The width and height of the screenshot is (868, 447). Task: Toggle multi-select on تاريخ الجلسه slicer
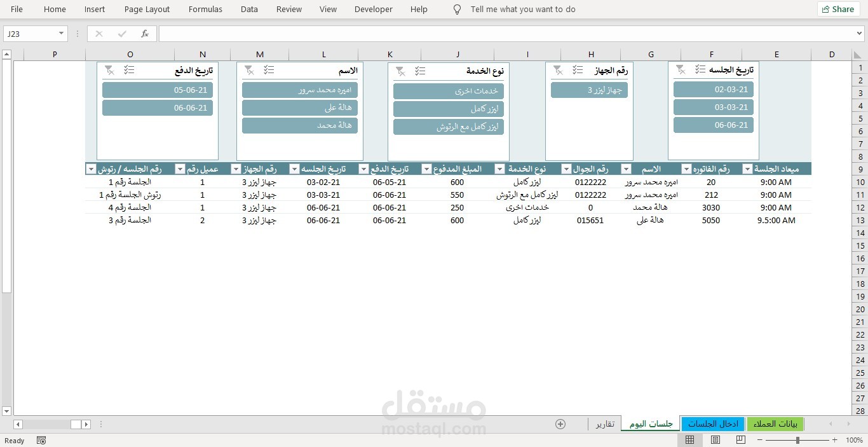pyautogui.click(x=700, y=69)
